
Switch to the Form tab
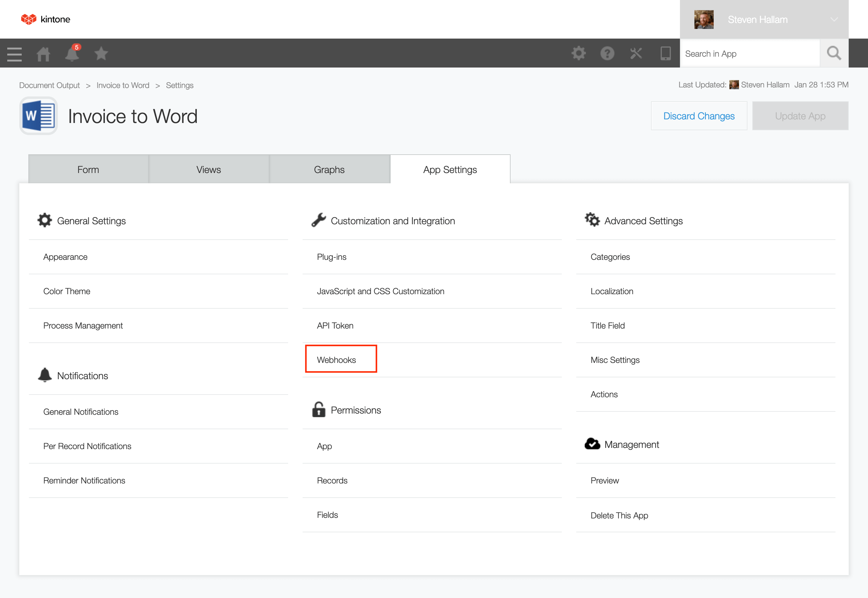pos(88,169)
